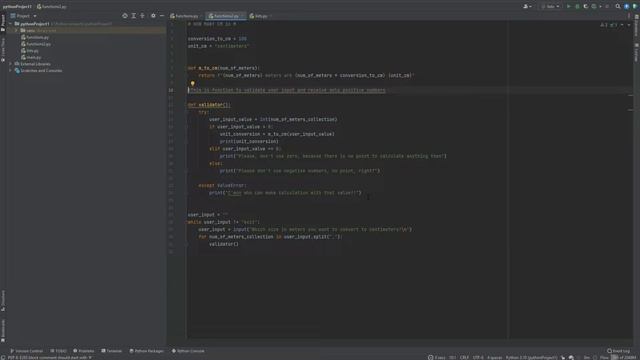The height and width of the screenshot is (360, 640).
Task: Click the green Run button
Action: click(569, 7)
